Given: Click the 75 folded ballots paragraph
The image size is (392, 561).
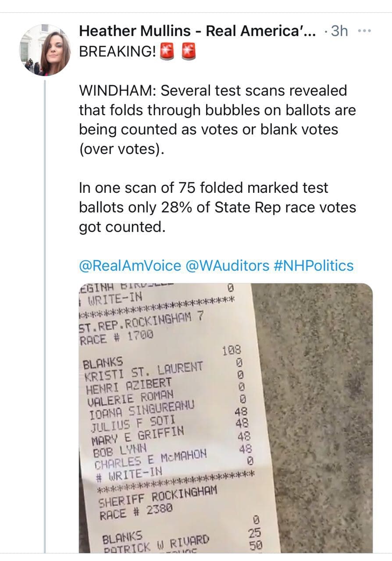Looking at the screenshot, I should point(217,207).
